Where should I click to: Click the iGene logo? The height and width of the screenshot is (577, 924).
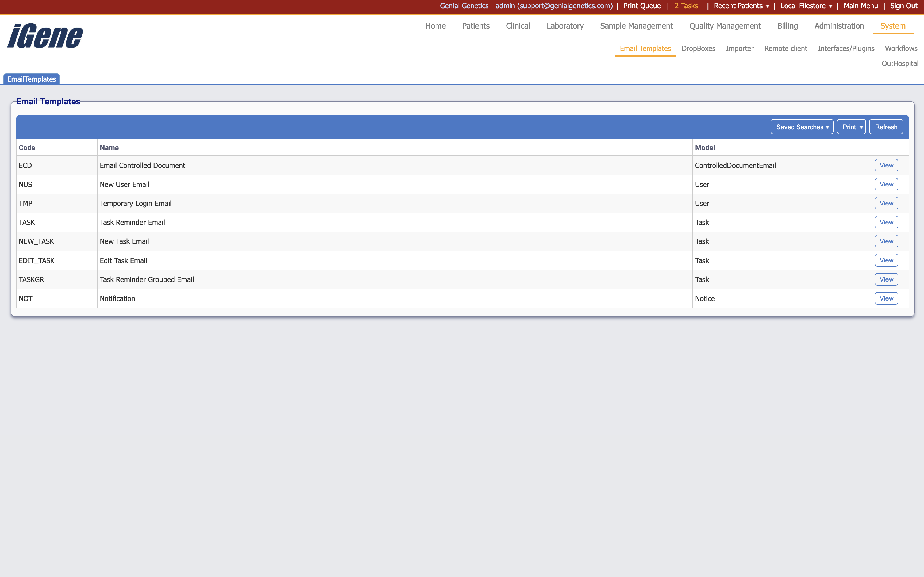[x=44, y=35]
